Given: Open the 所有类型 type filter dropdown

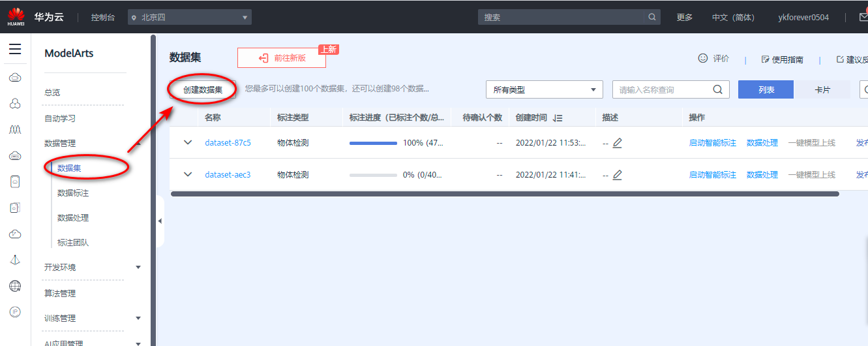Looking at the screenshot, I should (x=545, y=89).
